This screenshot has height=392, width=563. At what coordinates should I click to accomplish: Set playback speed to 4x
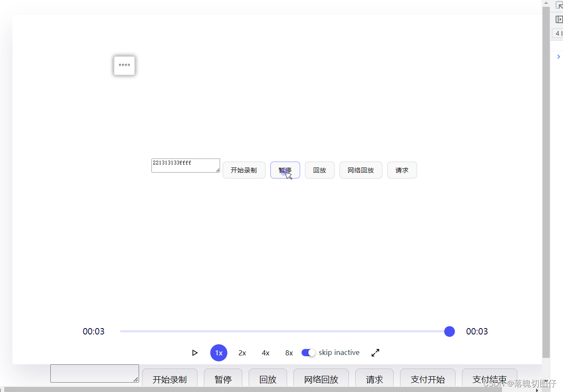[x=265, y=352]
